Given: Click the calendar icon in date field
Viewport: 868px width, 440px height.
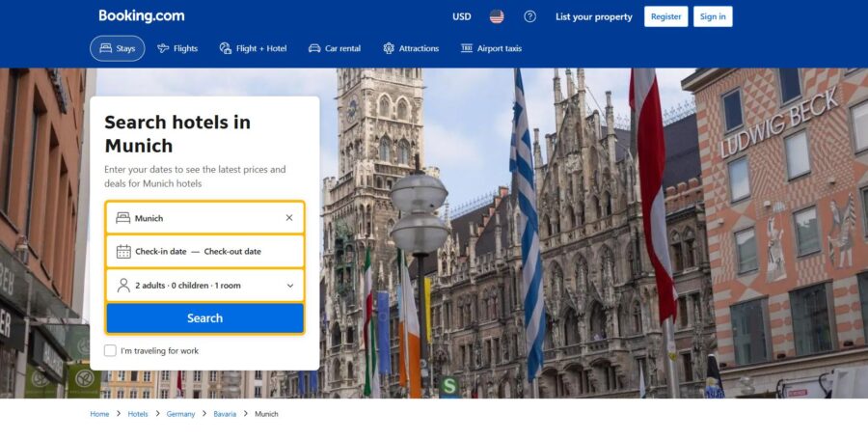Looking at the screenshot, I should [123, 252].
